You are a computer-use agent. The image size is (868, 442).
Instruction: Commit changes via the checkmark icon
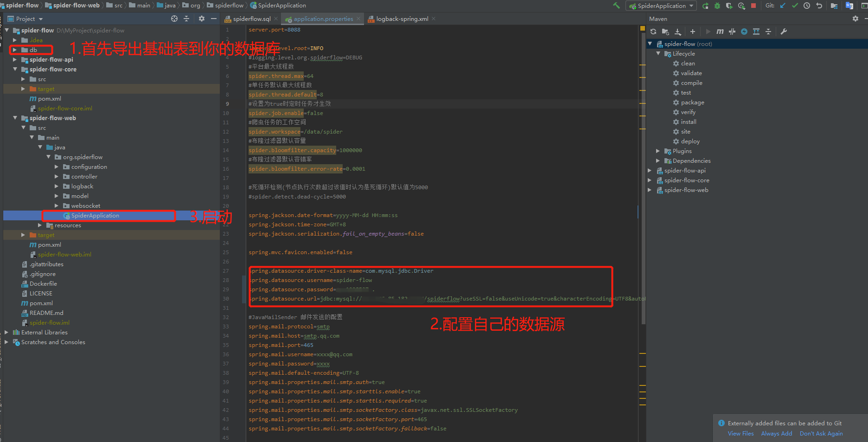click(795, 5)
